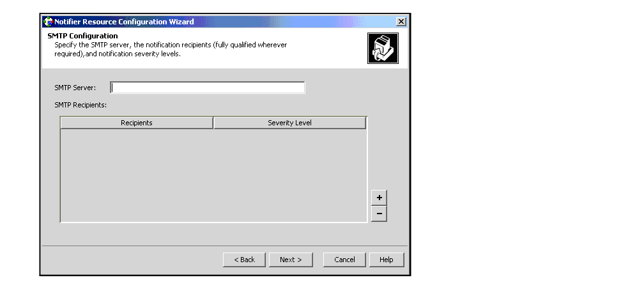Click the SMTP Server label
Screen dimensions: 644x289
click(x=75, y=88)
